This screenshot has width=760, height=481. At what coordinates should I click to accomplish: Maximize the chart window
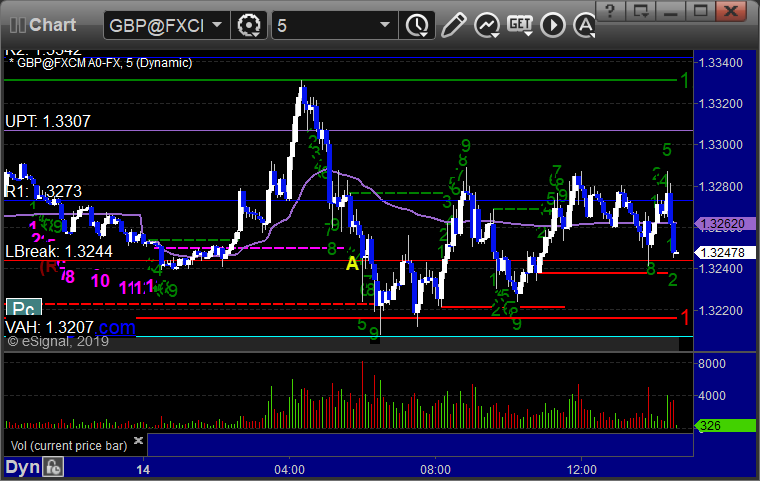click(700, 11)
